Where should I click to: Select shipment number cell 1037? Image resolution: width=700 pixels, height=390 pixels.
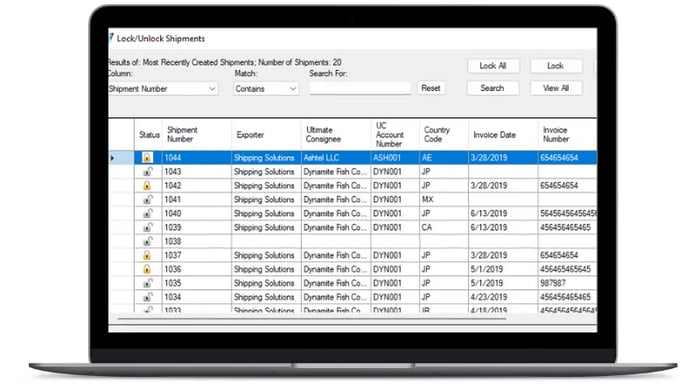pyautogui.click(x=196, y=255)
